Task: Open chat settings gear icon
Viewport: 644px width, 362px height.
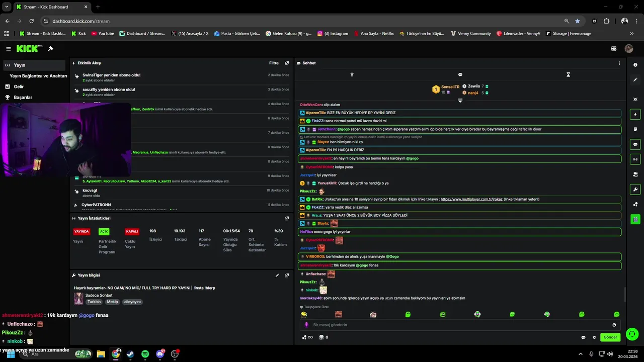Action: [x=594, y=337]
